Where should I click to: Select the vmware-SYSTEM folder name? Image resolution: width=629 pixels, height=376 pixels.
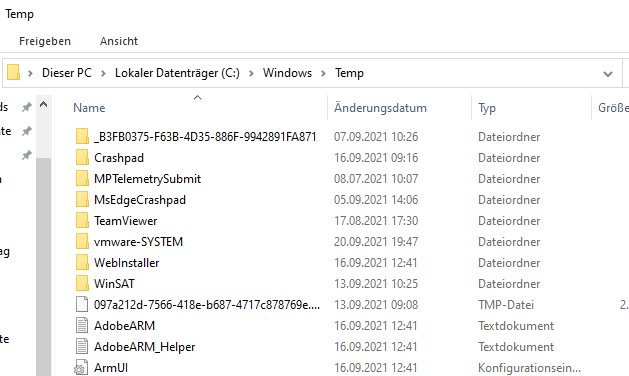click(x=138, y=242)
